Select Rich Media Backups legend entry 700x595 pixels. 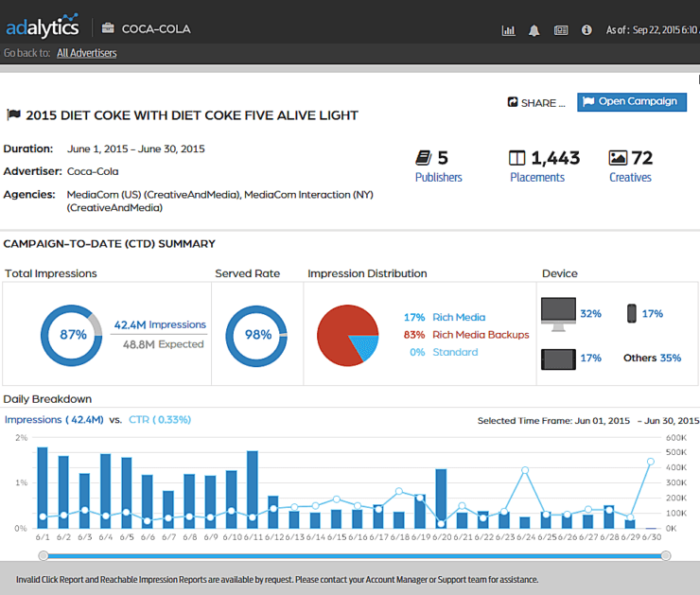466,335
